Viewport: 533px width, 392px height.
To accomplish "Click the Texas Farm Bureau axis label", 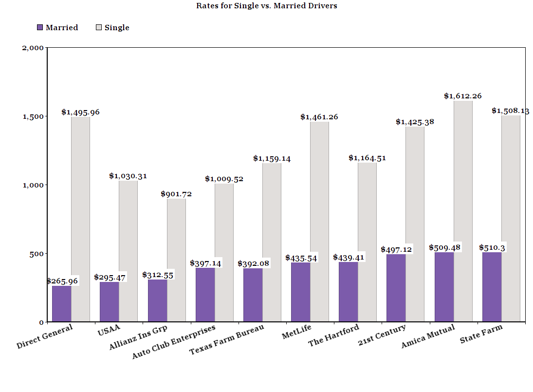I will [x=227, y=339].
